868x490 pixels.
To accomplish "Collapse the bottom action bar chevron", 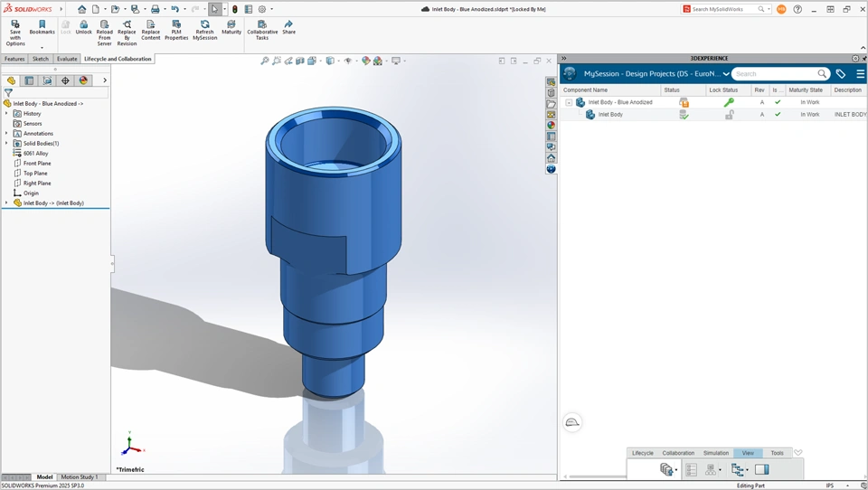I will pyautogui.click(x=797, y=453).
